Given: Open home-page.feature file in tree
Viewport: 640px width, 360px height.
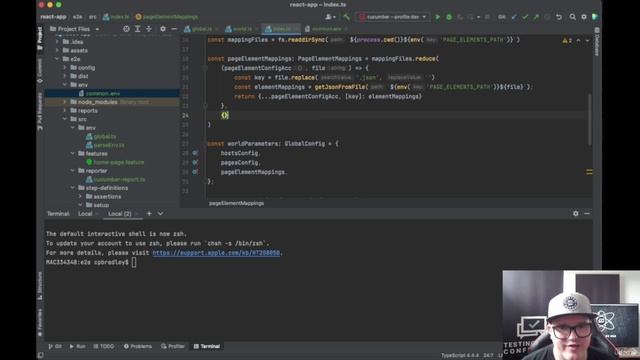Looking at the screenshot, I should [x=118, y=162].
